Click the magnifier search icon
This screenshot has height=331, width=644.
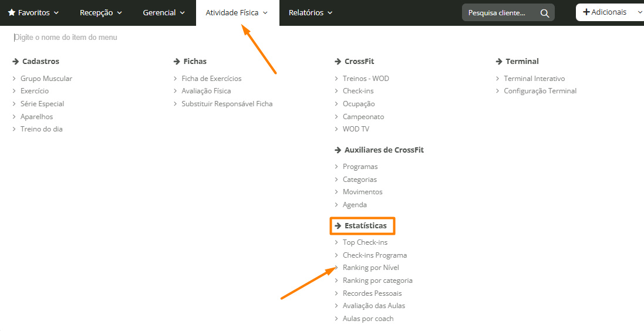coord(545,13)
